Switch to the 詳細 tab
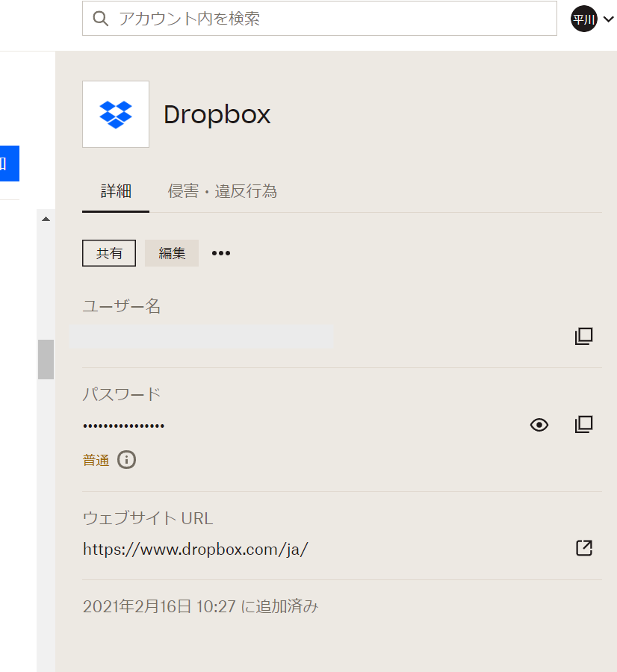The image size is (617, 672). [116, 191]
